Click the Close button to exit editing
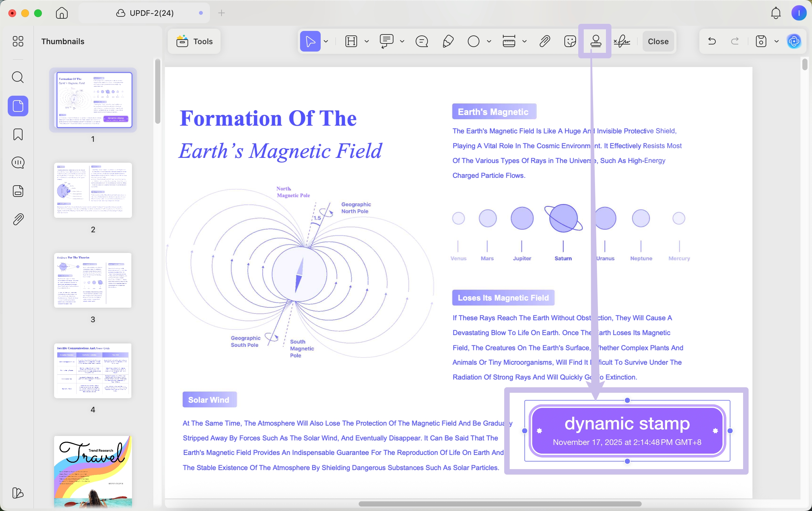This screenshot has height=511, width=812. pos(658,41)
